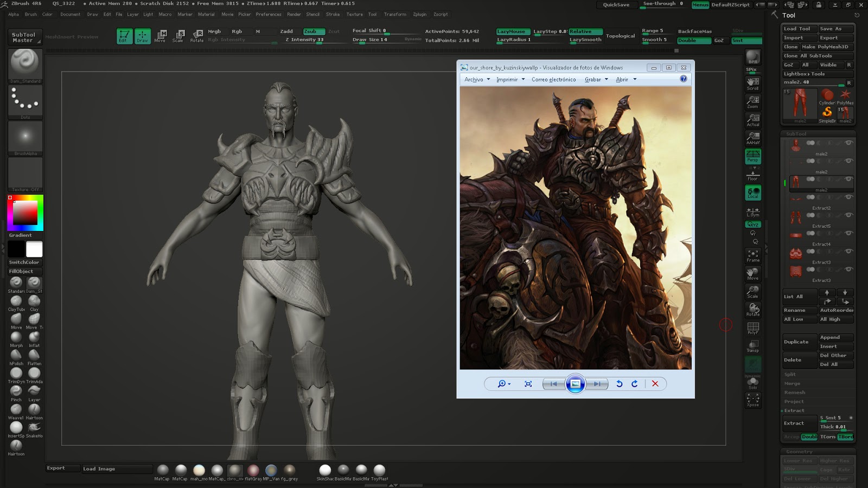Open the Imprimir dropdown in photo viewer
The image size is (868, 488).
pyautogui.click(x=510, y=79)
